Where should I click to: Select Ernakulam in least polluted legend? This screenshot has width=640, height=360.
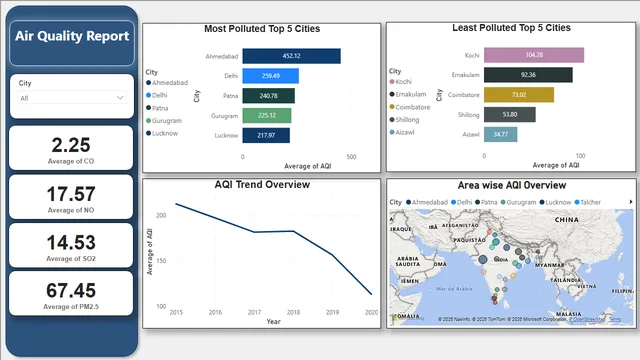point(408,94)
